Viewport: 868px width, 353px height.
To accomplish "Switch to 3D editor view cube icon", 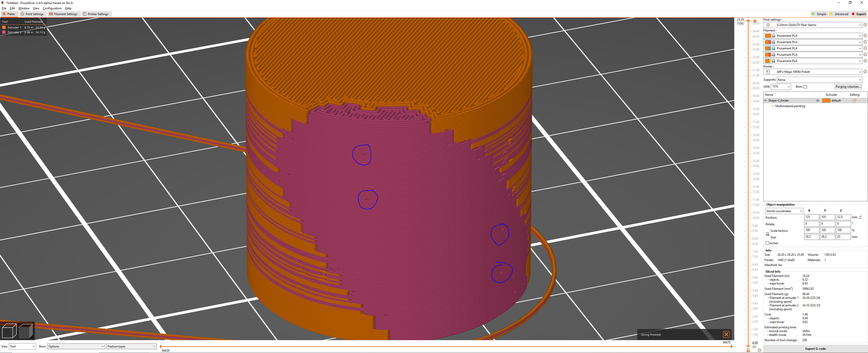I will pyautogui.click(x=9, y=331).
